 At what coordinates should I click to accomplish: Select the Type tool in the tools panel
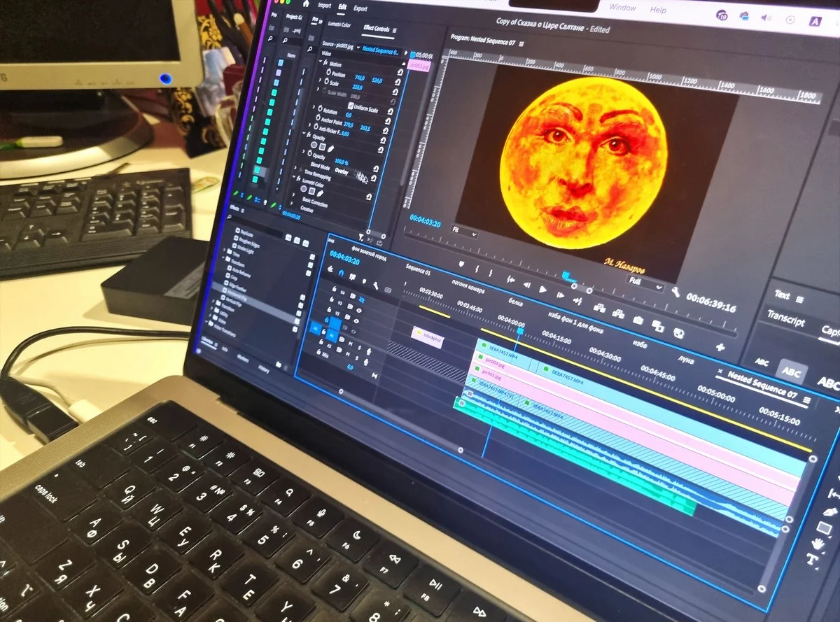(x=813, y=560)
